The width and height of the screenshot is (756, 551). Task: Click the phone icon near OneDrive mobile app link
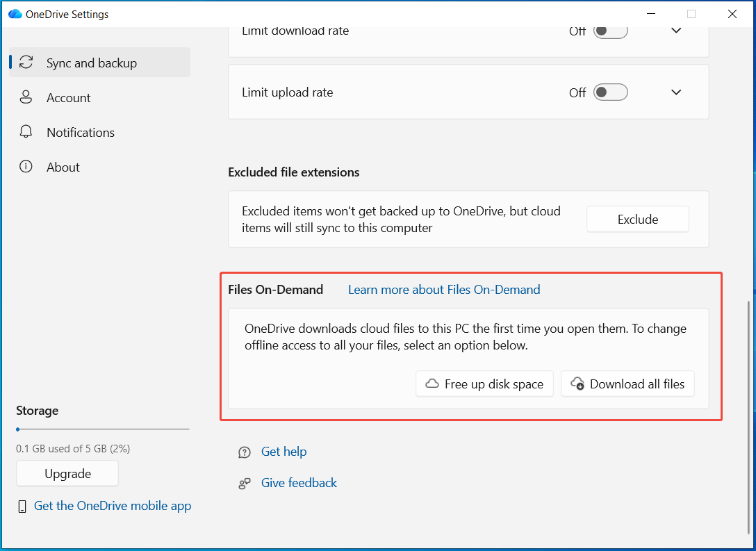click(22, 506)
